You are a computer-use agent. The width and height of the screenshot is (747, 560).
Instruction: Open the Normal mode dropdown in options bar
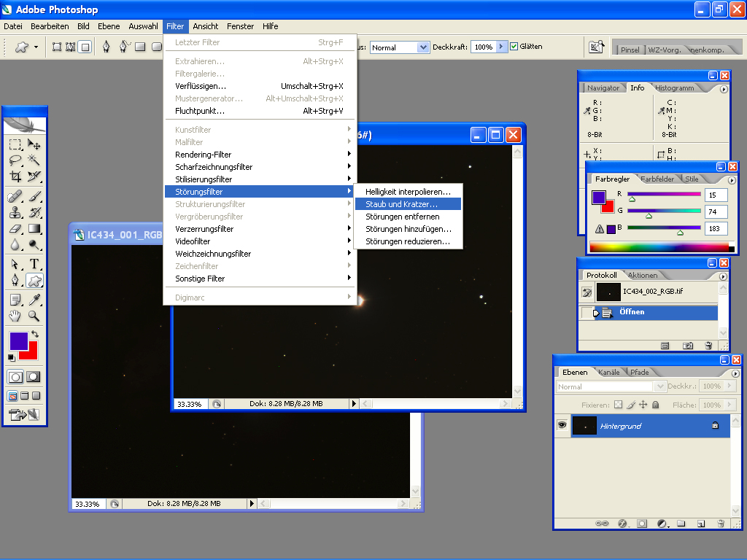[423, 47]
